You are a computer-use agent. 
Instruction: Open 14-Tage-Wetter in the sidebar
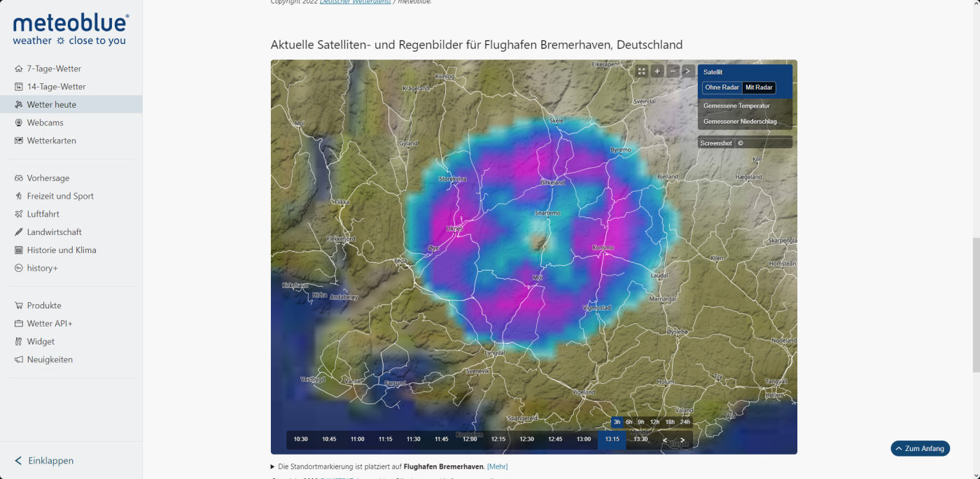[56, 87]
